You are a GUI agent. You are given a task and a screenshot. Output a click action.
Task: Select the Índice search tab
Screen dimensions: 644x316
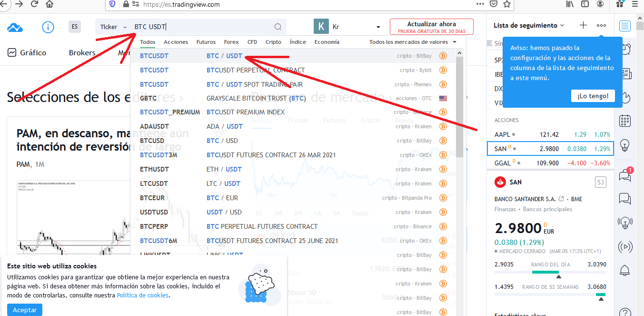[x=298, y=42]
